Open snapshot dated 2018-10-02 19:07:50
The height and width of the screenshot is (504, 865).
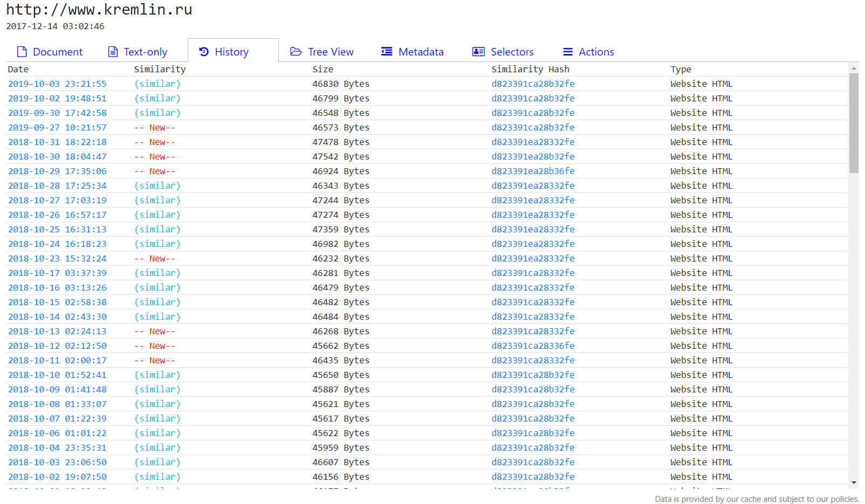[57, 477]
